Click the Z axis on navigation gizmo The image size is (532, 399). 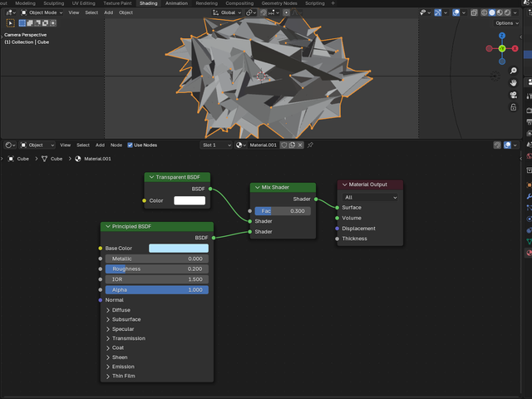(x=502, y=36)
